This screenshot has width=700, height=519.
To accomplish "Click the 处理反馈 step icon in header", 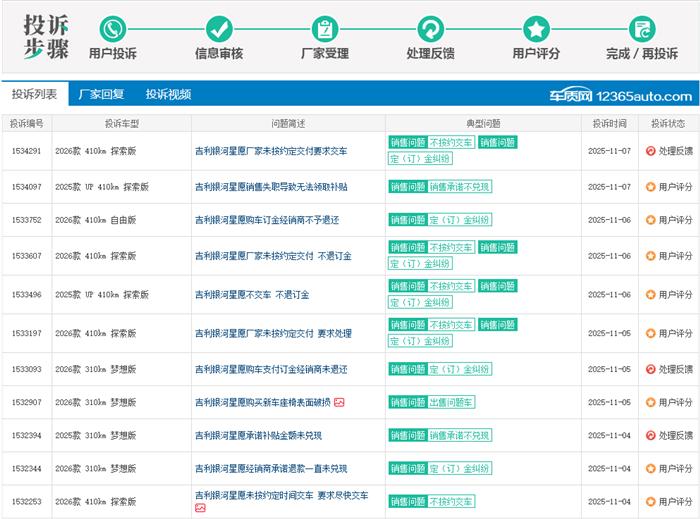I will click(x=431, y=28).
